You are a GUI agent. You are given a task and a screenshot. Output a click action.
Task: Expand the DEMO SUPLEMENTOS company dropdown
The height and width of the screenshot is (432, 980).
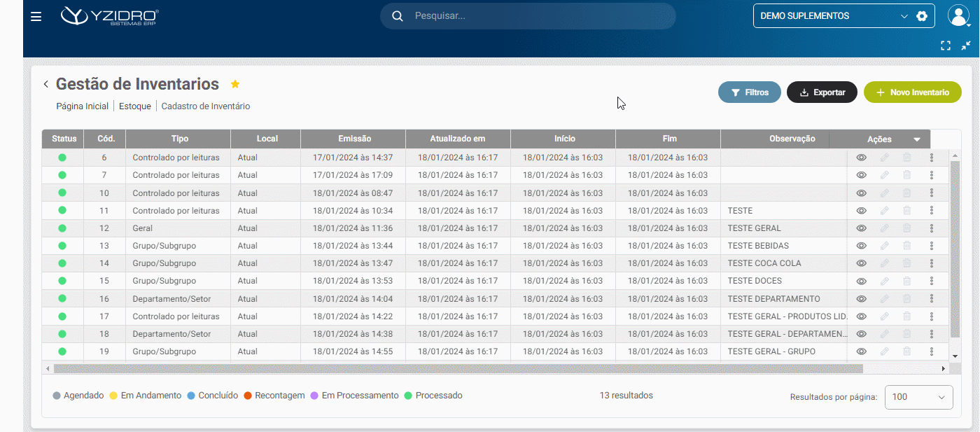[x=904, y=16]
